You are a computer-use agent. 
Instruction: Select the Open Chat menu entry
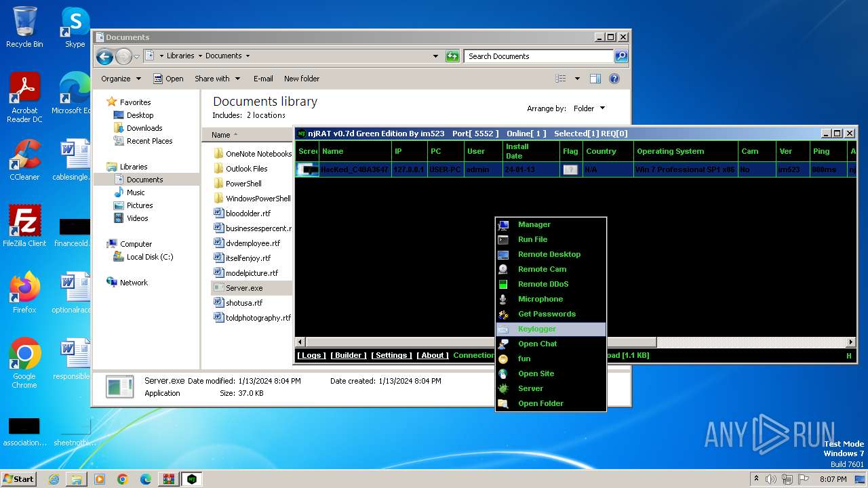tap(551, 344)
